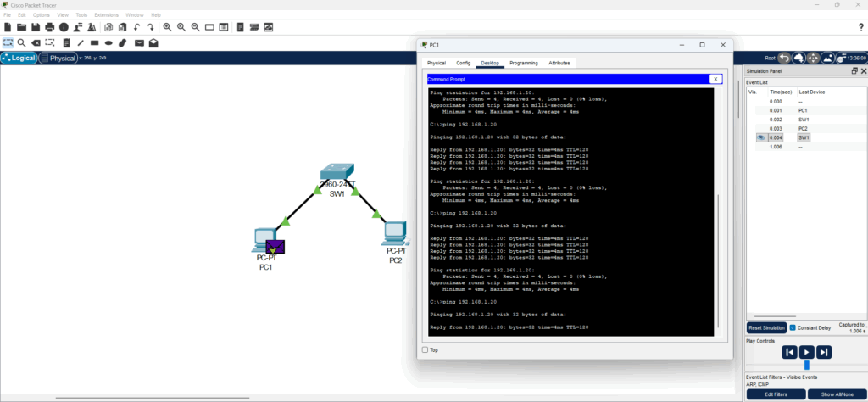
Task: Click the Zoom In magnifier icon
Action: pos(167,27)
